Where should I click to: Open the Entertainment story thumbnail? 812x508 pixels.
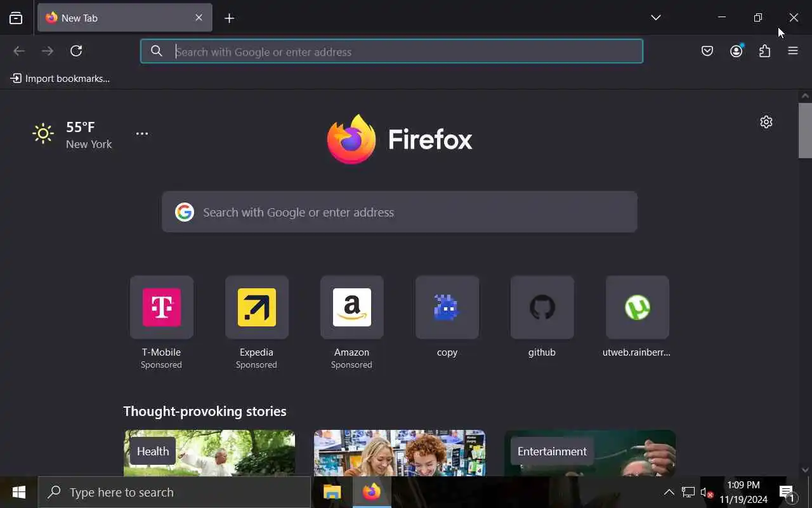(590, 453)
